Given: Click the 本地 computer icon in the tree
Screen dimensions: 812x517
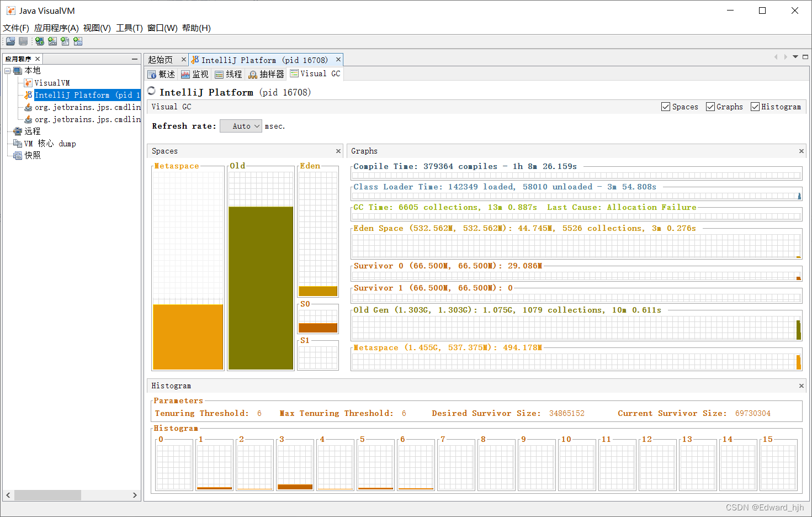Looking at the screenshot, I should coord(18,71).
